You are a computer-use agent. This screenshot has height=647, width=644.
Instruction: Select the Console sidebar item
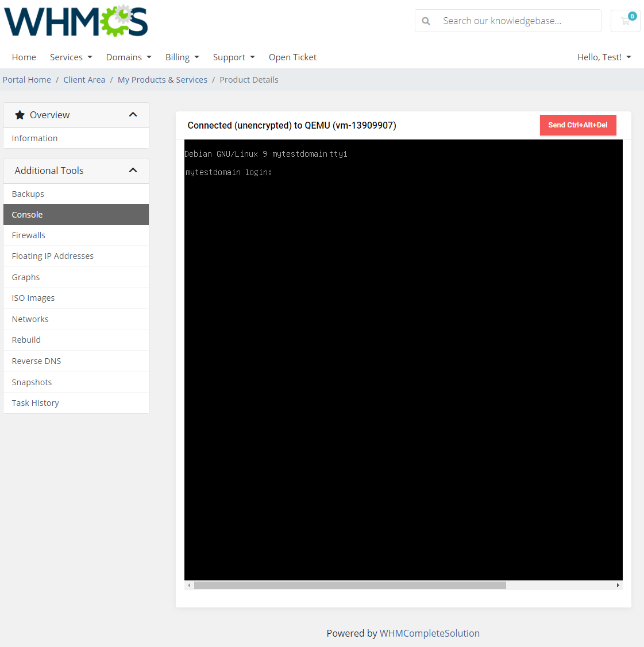point(76,215)
